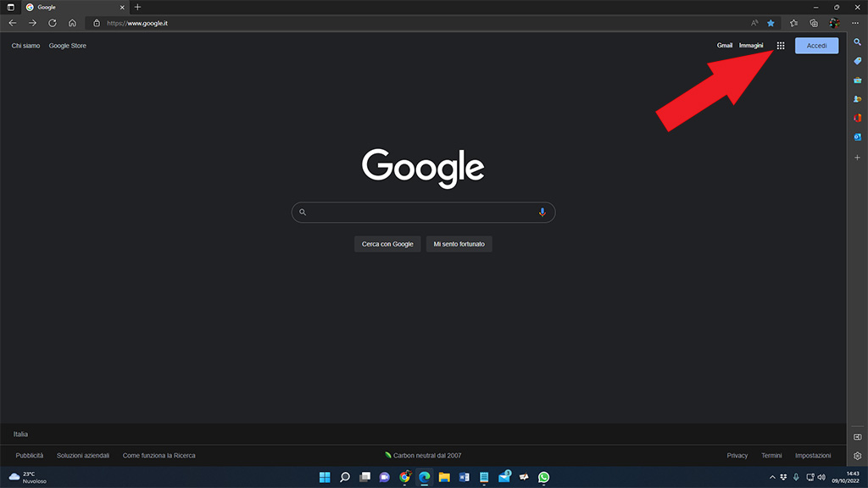View site info via the lock icon
Screen dimensions: 868x488
(x=97, y=23)
